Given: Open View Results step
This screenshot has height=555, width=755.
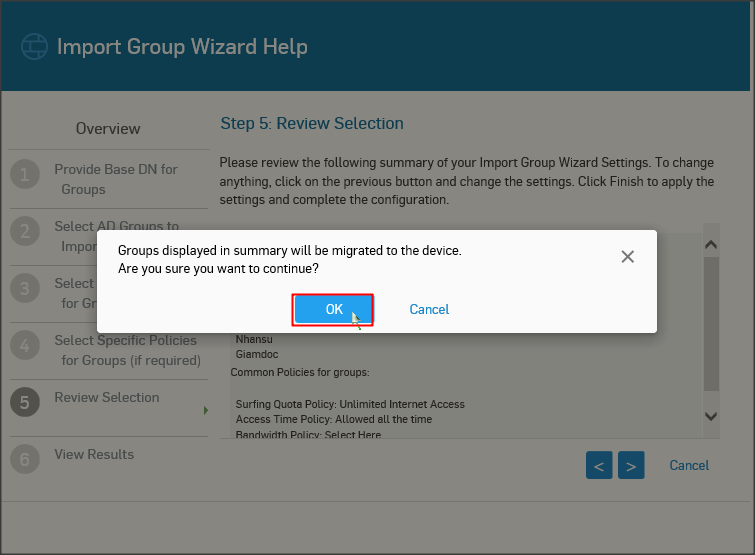Looking at the screenshot, I should (x=94, y=454).
